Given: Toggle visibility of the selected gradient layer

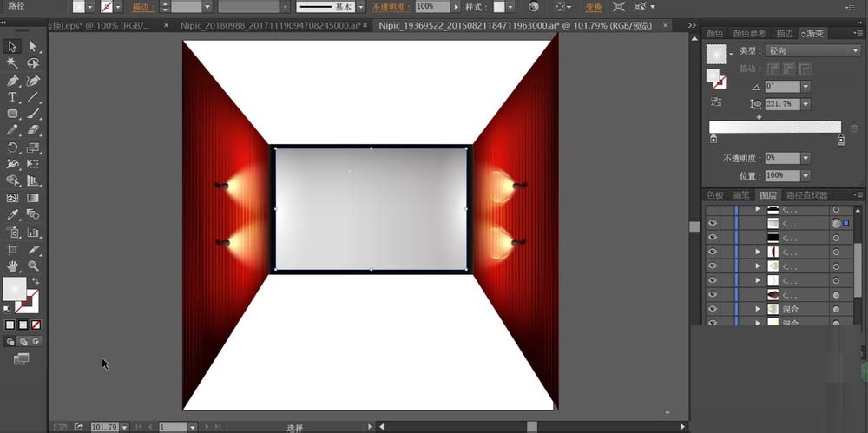Looking at the screenshot, I should [713, 224].
